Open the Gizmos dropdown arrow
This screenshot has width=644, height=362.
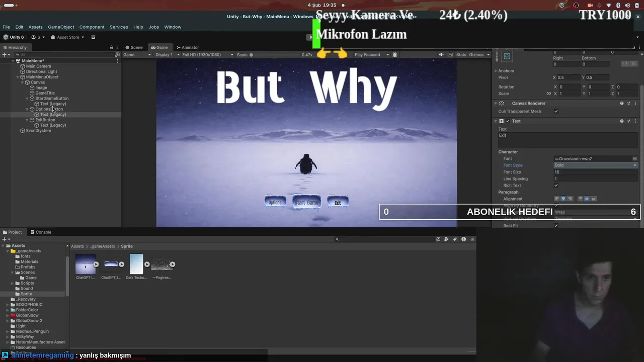pos(488,55)
